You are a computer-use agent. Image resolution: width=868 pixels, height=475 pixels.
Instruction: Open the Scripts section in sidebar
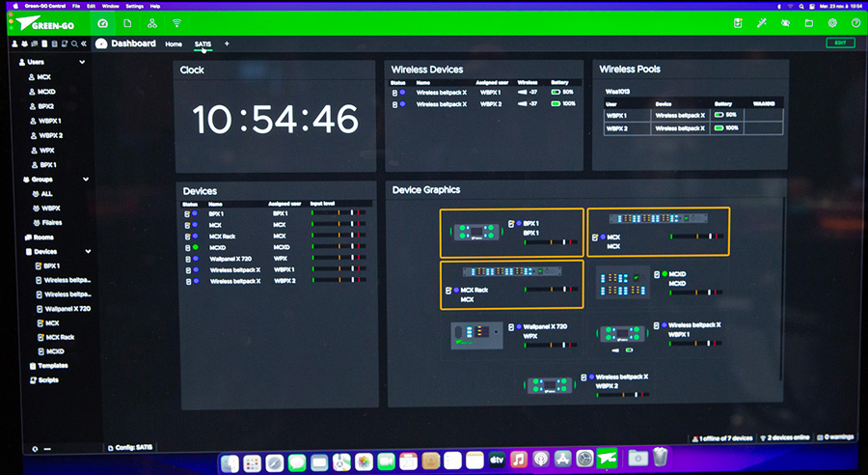pos(44,380)
